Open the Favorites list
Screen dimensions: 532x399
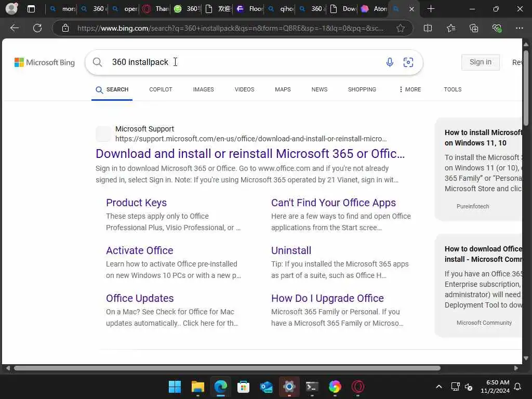click(x=451, y=28)
